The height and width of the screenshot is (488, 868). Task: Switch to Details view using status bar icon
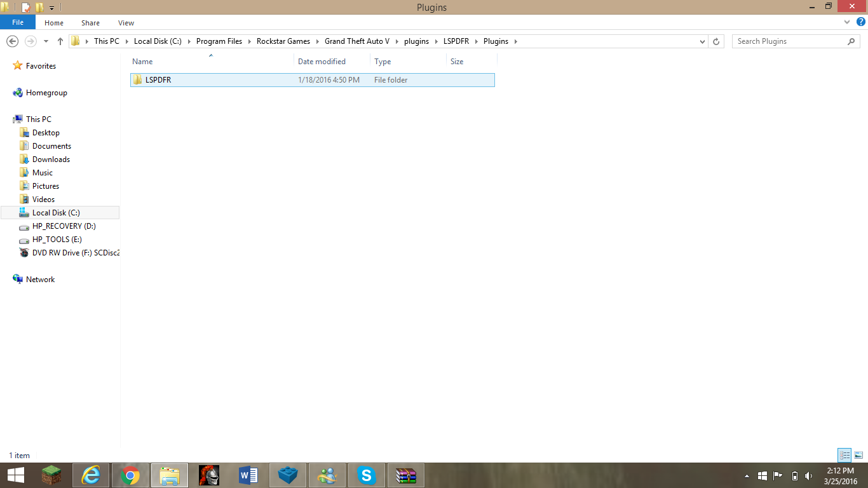(x=844, y=455)
